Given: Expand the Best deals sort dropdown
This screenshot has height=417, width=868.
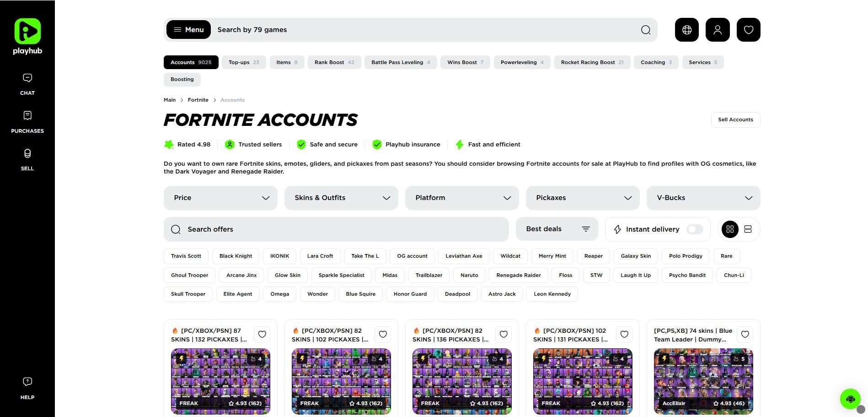Looking at the screenshot, I should 557,229.
